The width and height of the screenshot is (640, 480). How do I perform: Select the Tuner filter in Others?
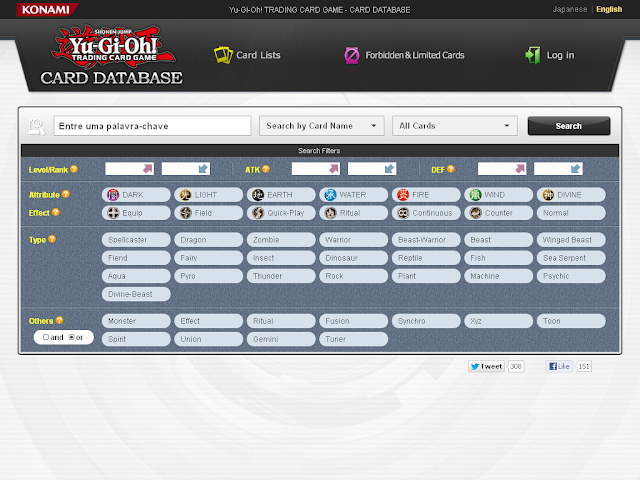tap(353, 339)
